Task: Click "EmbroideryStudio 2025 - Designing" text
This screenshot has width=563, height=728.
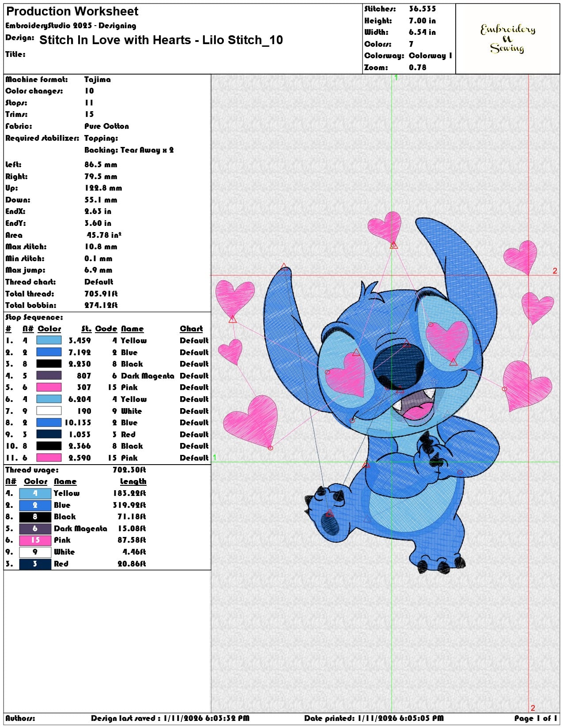Action: [x=71, y=26]
